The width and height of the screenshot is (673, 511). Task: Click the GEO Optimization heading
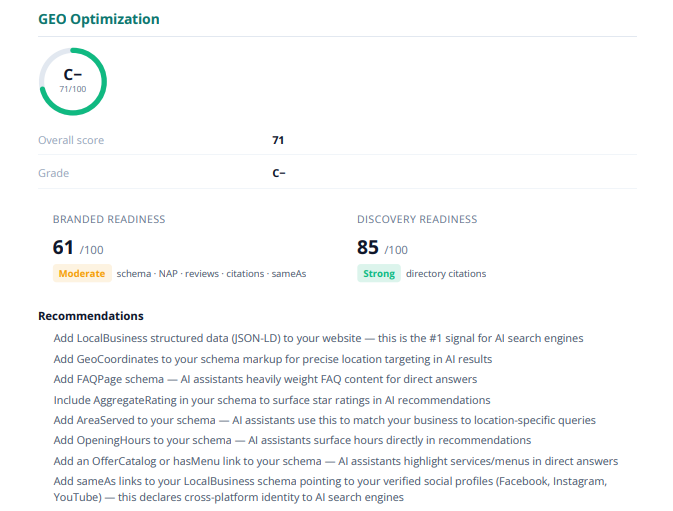[99, 19]
